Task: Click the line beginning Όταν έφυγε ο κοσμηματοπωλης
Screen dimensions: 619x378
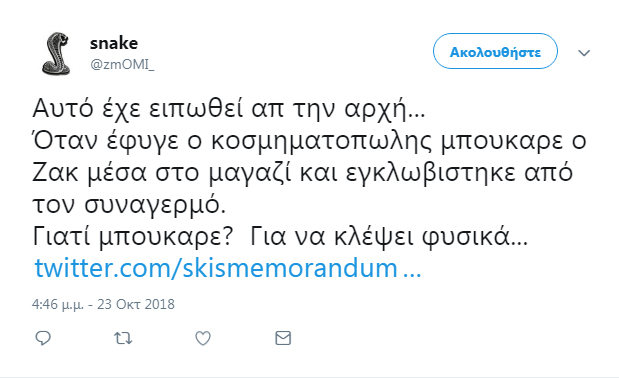Action: click(x=309, y=141)
